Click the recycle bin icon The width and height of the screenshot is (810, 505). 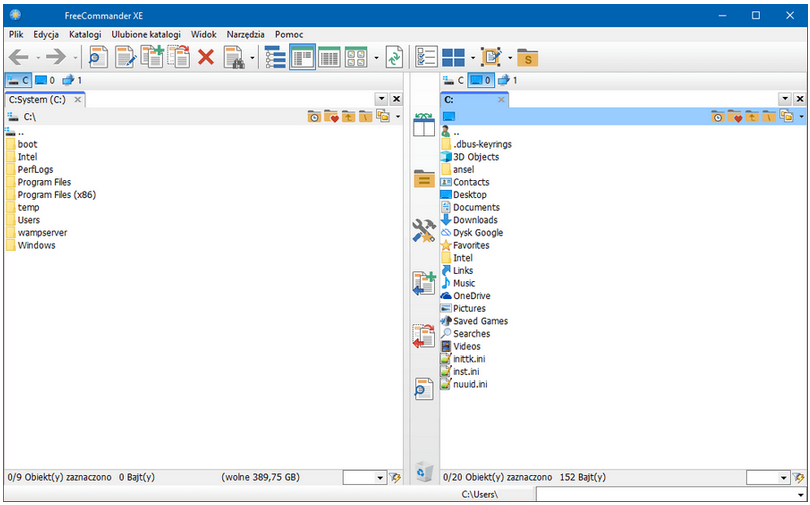(424, 471)
